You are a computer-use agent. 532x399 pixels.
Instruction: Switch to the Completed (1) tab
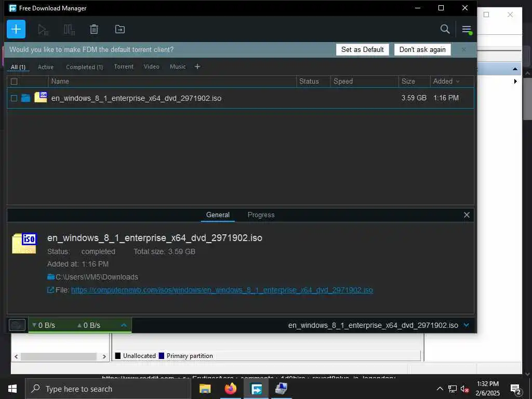pyautogui.click(x=84, y=67)
